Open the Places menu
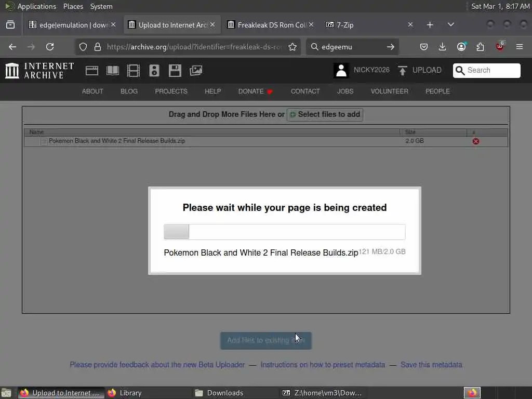The image size is (532, 399). coord(73,6)
